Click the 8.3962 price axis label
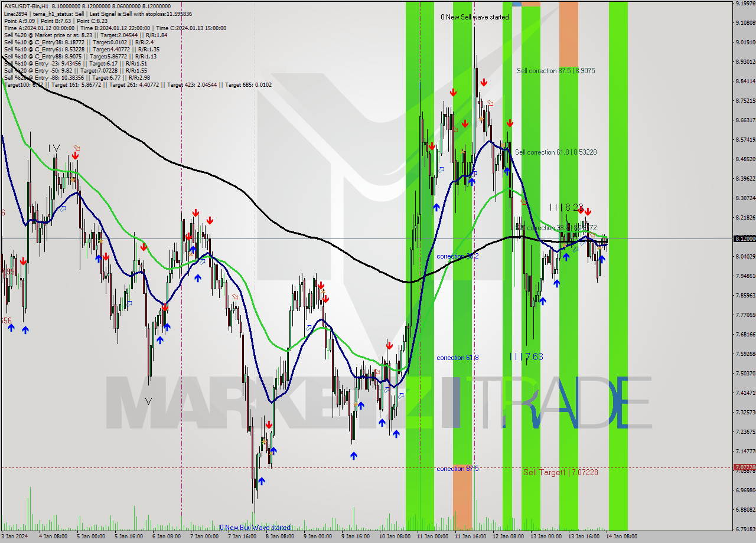The width and height of the screenshot is (756, 543). pos(745,178)
